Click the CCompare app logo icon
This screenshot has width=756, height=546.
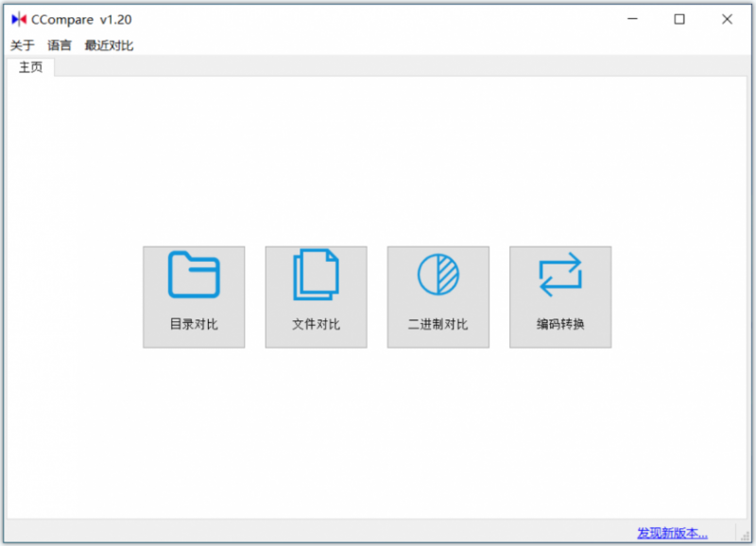pos(19,19)
